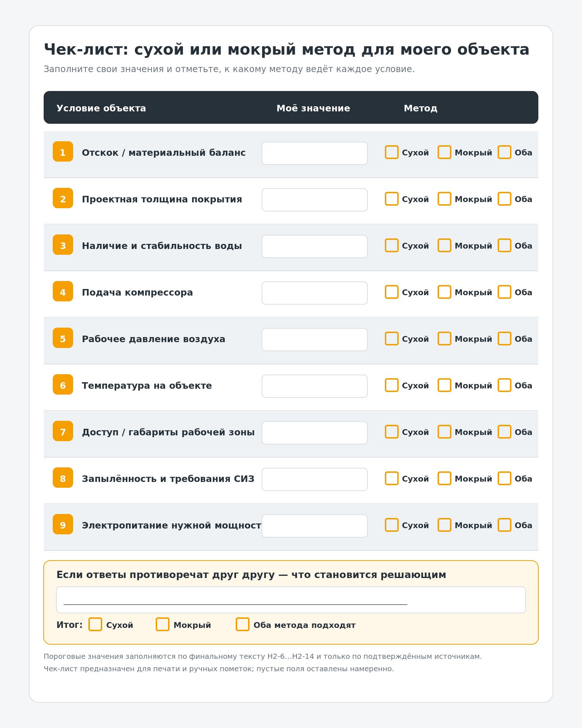
Task: Tick Оба for Подача компрессора
Action: 505,292
